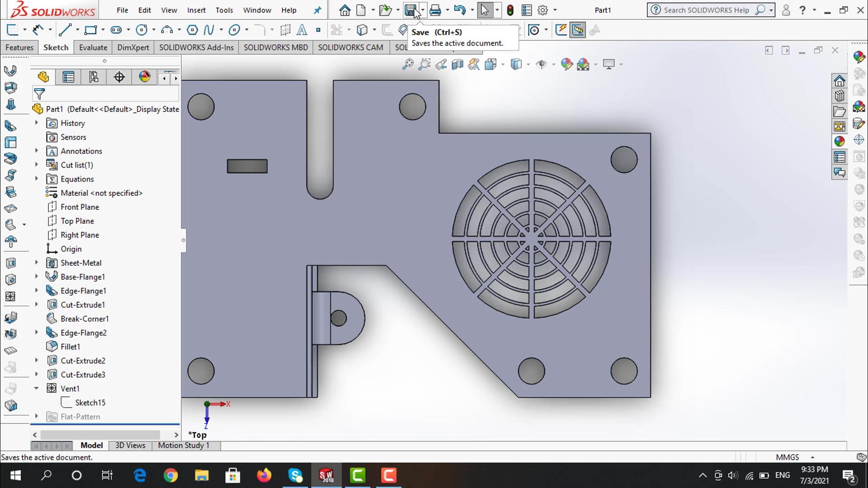Toggle the pin on the menu bar
868x488 pixels.
(x=317, y=10)
